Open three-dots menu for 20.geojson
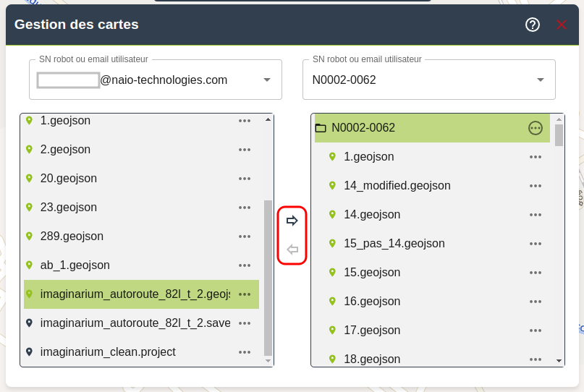 tap(245, 179)
